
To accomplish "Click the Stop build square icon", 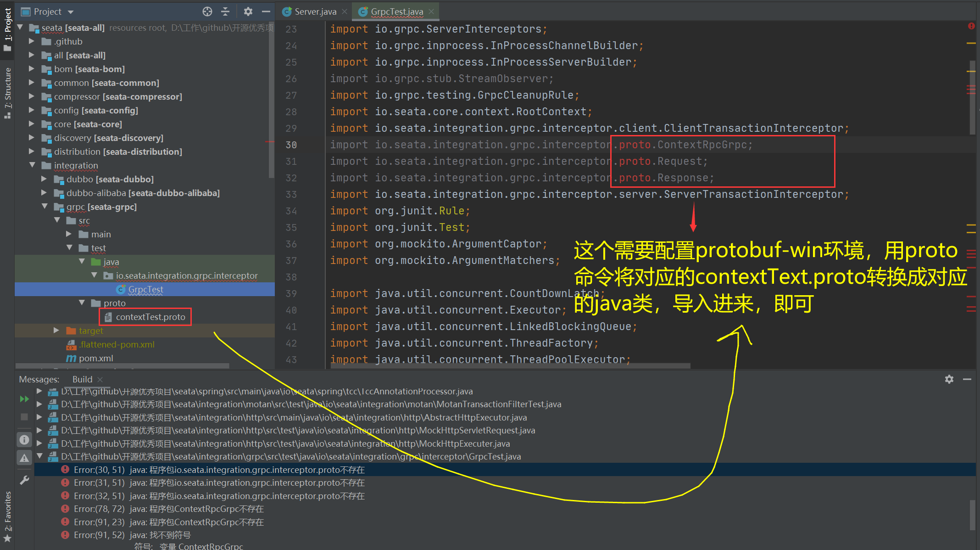I will point(24,417).
